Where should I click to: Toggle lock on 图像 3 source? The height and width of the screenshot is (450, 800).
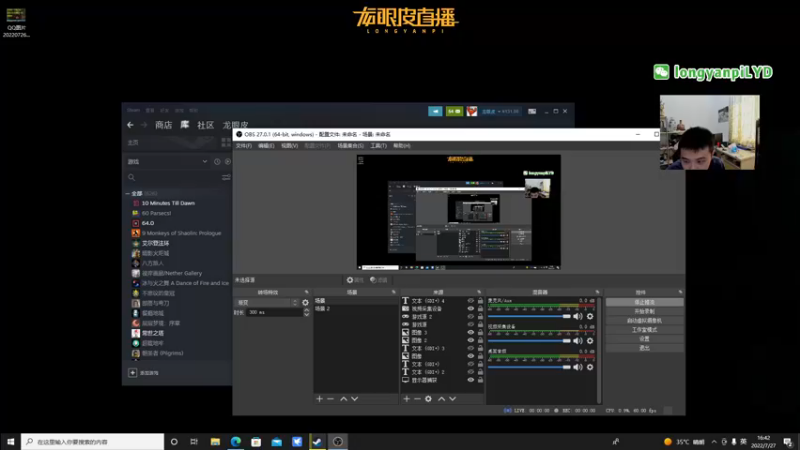coord(480,333)
